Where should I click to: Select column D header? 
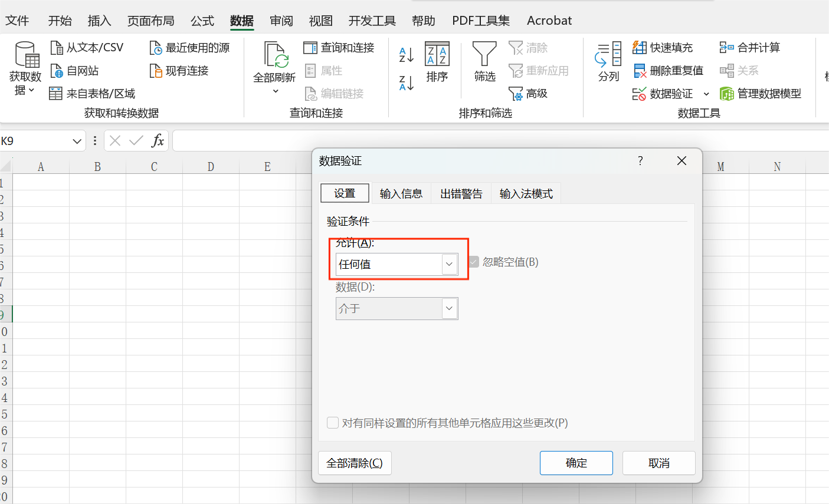pos(211,167)
